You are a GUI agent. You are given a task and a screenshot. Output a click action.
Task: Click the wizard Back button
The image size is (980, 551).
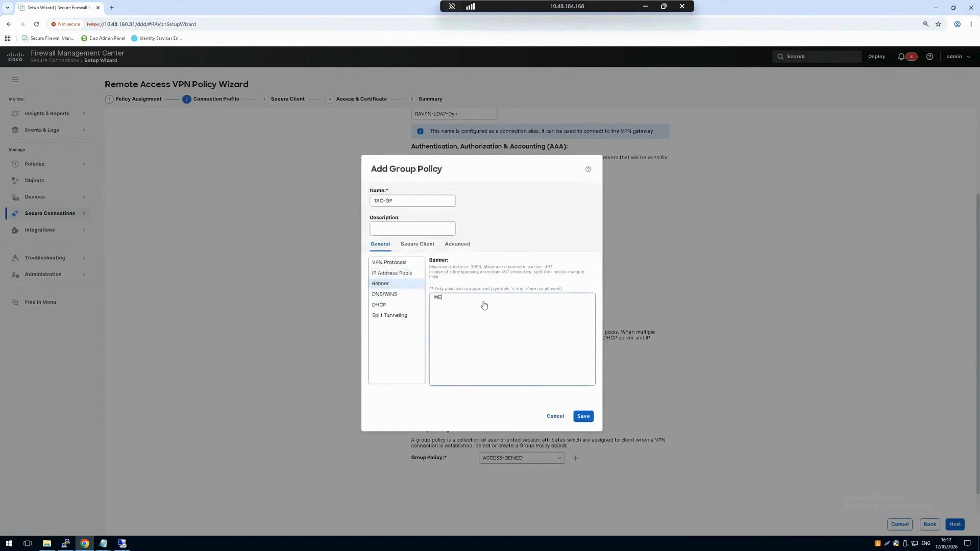click(x=929, y=524)
